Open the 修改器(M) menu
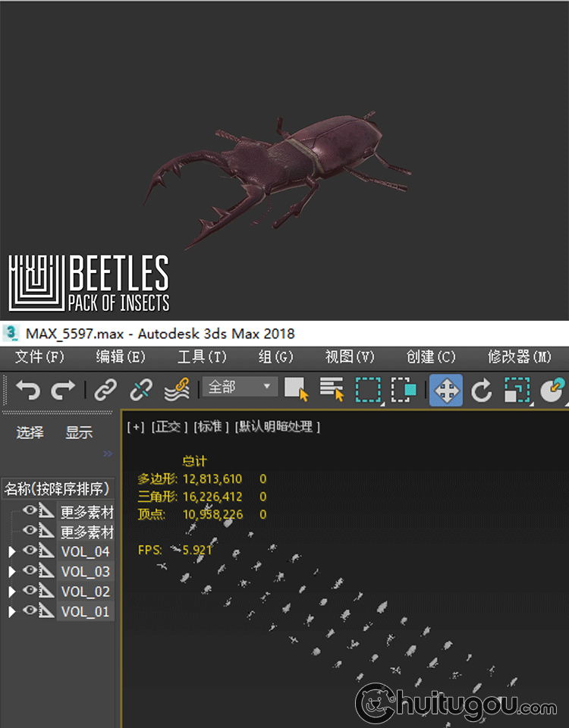Screen dimensions: 569x728 (x=519, y=356)
